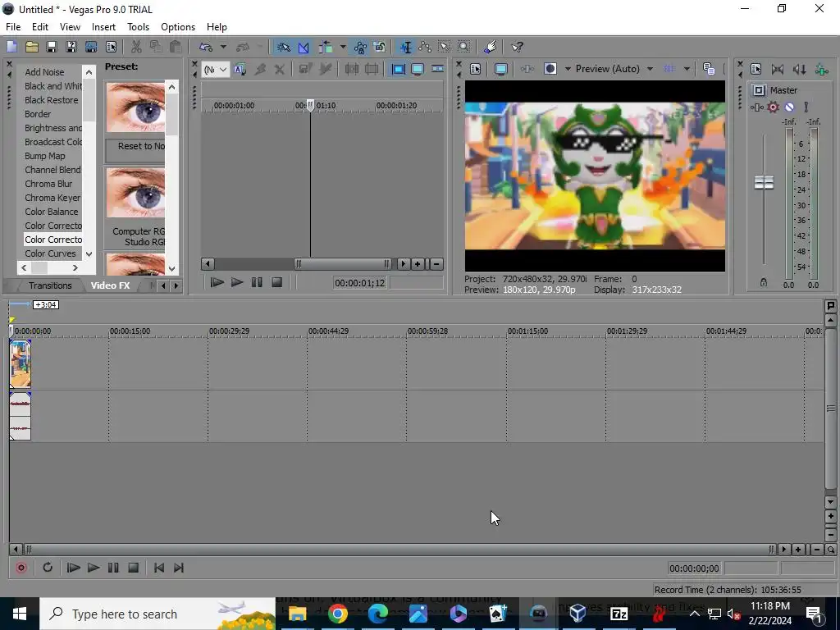
Task: Click the Dim Output icon in mixer
Action: pyautogui.click(x=799, y=69)
